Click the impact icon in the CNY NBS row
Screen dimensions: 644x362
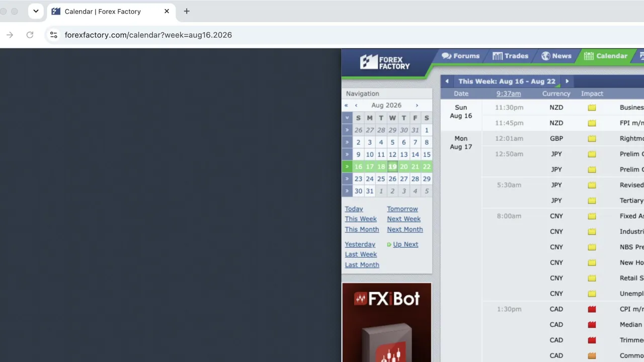click(x=592, y=247)
